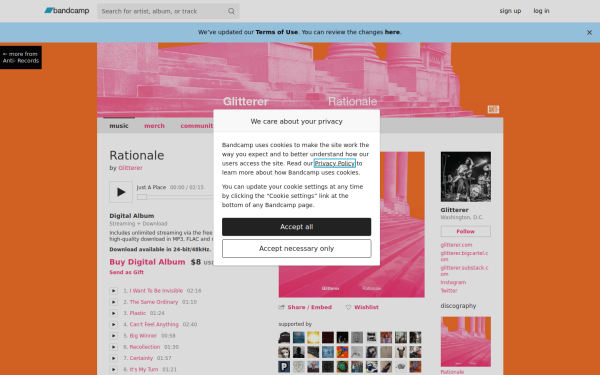Play the track Just A Place
Image resolution: width=600 pixels, height=375 pixels.
[121, 192]
